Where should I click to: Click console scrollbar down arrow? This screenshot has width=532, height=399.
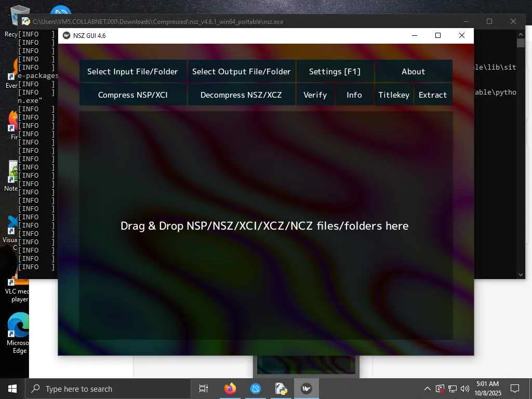tap(521, 275)
